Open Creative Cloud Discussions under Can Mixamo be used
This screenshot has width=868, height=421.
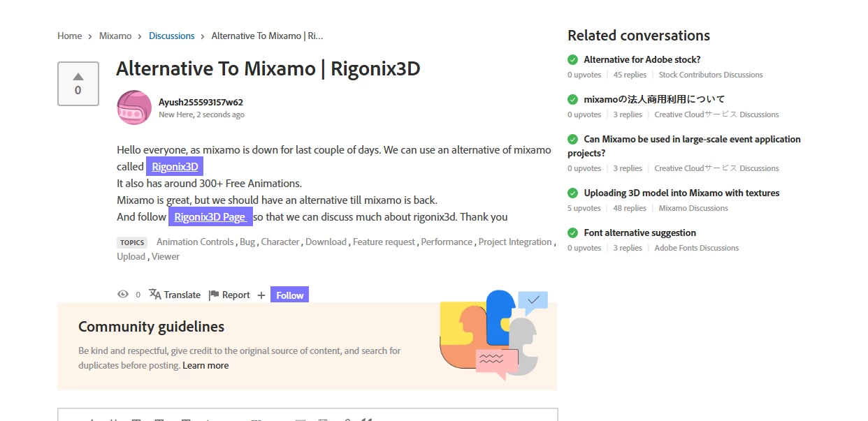[x=716, y=168]
